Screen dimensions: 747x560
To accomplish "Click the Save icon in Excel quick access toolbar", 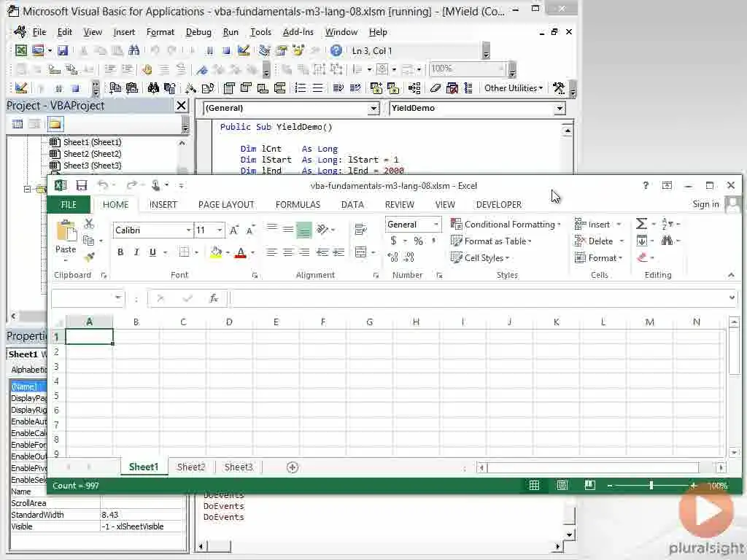I will [x=82, y=185].
